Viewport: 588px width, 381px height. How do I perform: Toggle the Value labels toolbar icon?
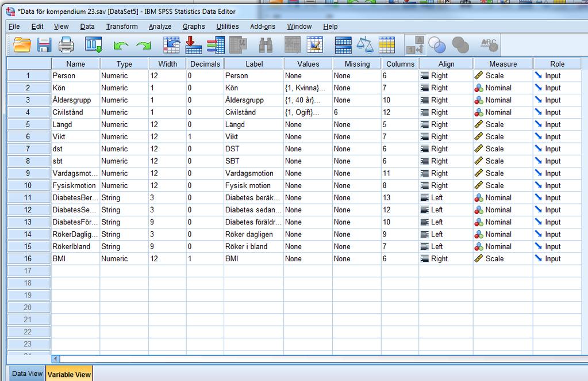click(x=415, y=45)
